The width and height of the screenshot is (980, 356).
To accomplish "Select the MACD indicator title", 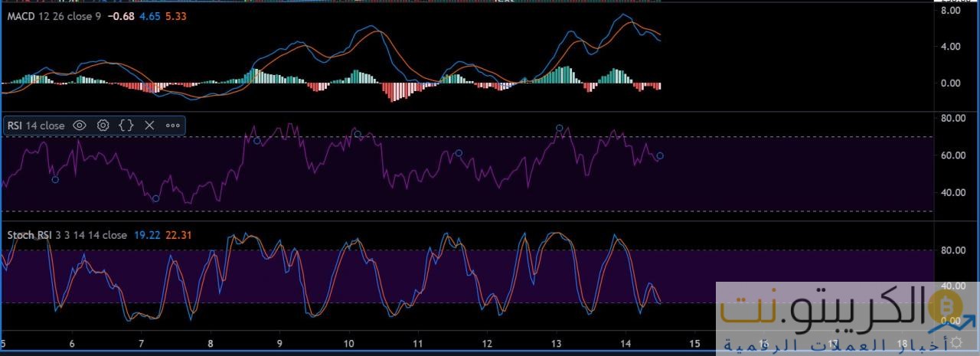I will coord(20,16).
